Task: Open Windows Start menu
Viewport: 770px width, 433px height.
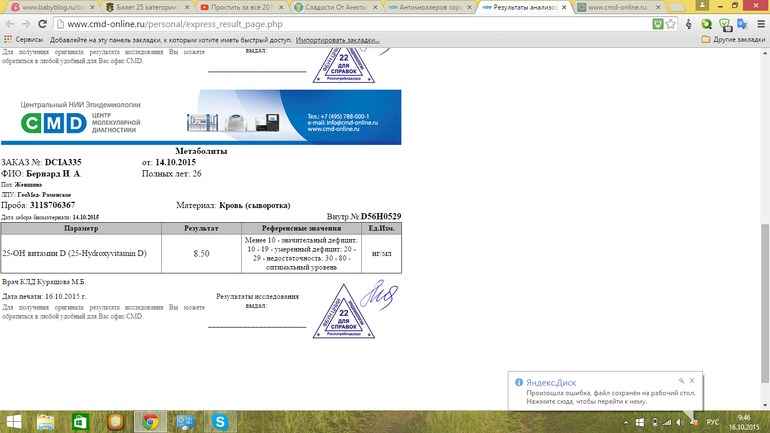Action: coord(15,422)
